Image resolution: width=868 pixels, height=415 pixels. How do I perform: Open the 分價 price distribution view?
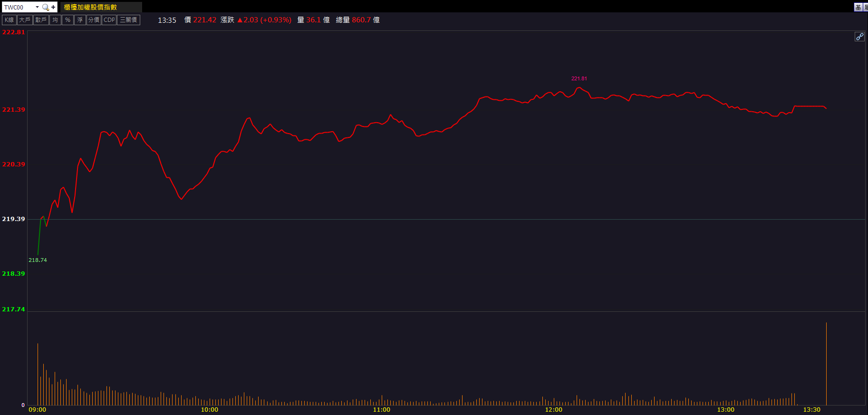(x=94, y=20)
